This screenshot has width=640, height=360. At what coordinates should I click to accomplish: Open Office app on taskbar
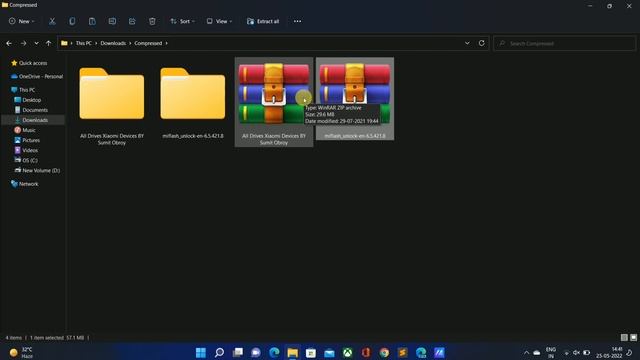pos(366,353)
